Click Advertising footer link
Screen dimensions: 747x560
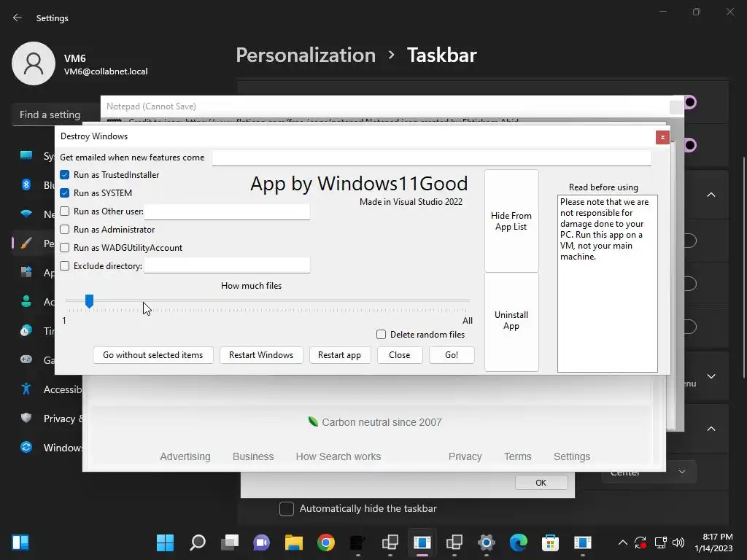point(185,456)
